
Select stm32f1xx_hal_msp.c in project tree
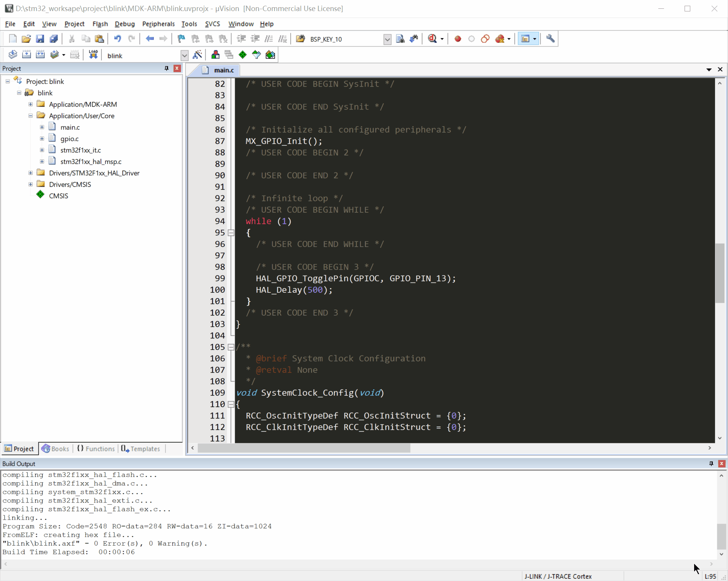91,161
